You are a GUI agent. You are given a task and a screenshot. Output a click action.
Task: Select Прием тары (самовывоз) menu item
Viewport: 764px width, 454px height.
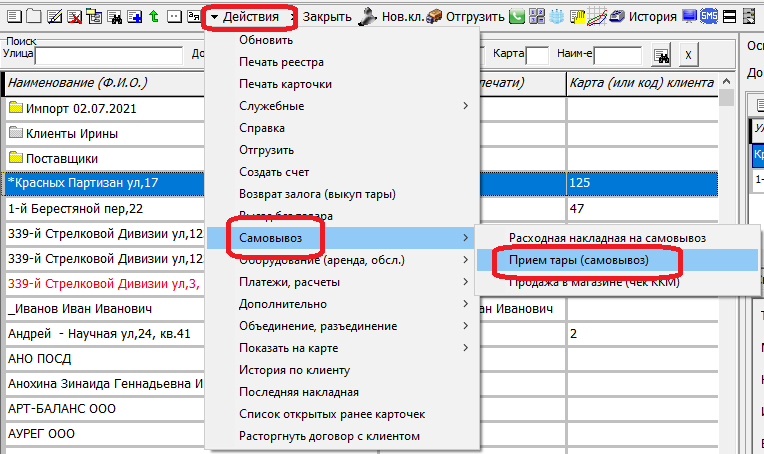(579, 260)
